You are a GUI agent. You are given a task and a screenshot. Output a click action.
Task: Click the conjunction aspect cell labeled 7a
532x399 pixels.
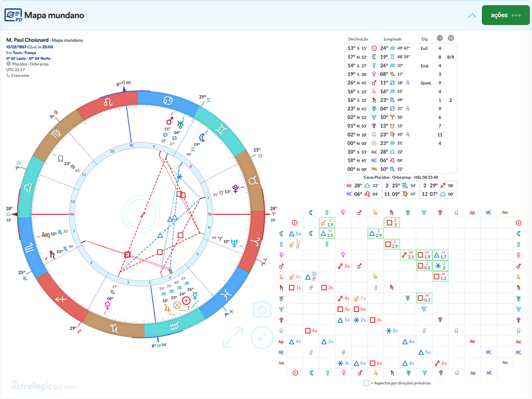point(360,299)
